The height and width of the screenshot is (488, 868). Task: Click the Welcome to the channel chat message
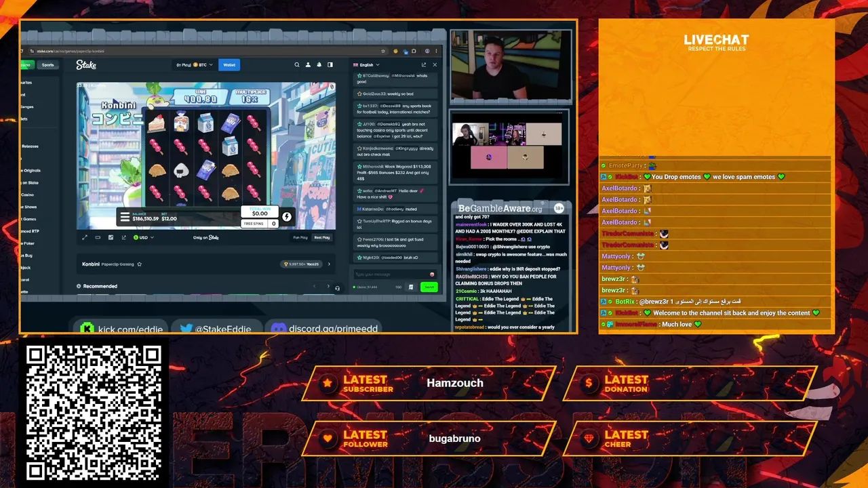[715, 313]
